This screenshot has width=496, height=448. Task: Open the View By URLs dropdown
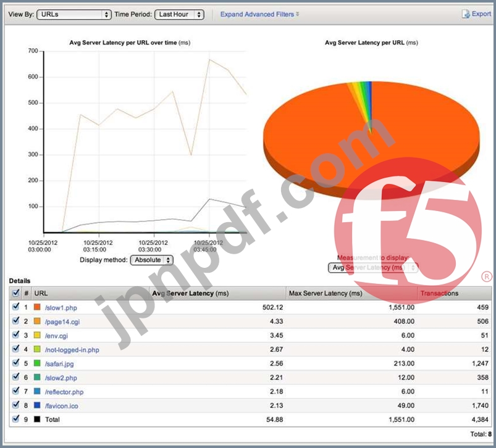pyautogui.click(x=74, y=15)
